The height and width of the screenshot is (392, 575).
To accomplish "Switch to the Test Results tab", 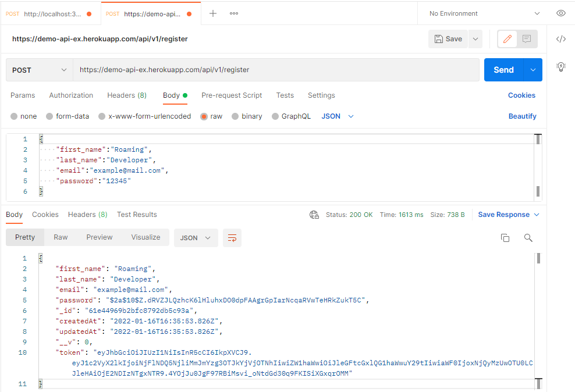I will 137,215.
